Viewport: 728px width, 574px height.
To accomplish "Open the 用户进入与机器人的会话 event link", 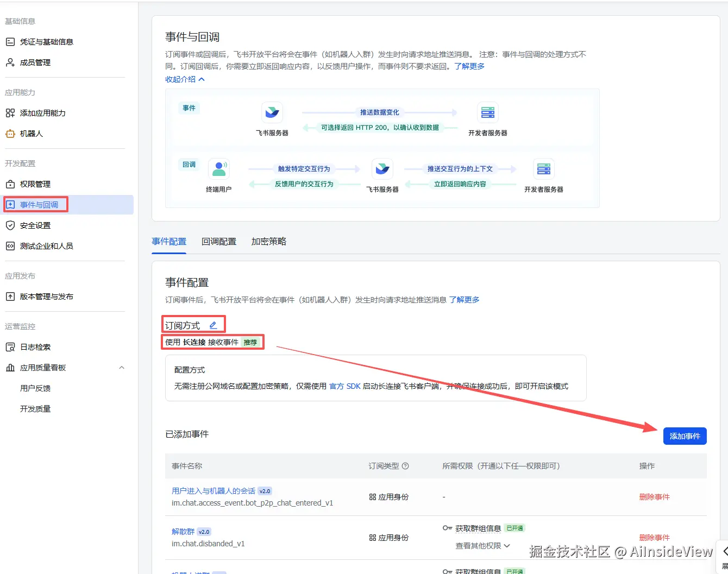I will click(214, 491).
